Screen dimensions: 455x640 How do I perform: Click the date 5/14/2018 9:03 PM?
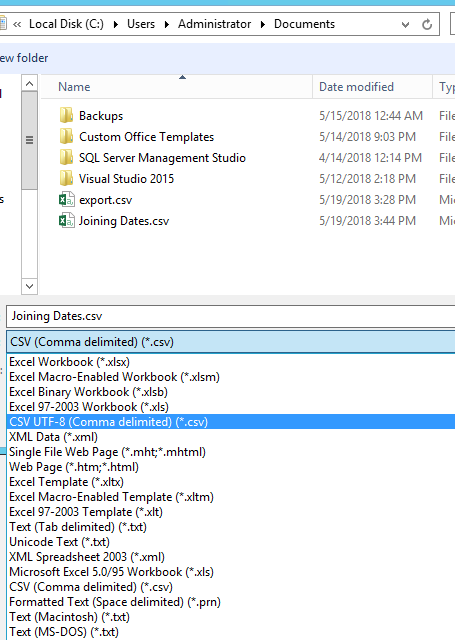(367, 137)
